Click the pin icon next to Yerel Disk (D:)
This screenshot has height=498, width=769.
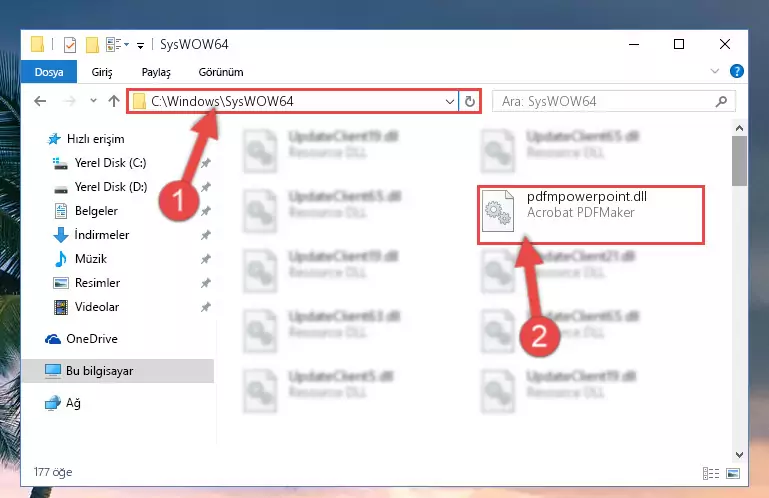click(205, 187)
